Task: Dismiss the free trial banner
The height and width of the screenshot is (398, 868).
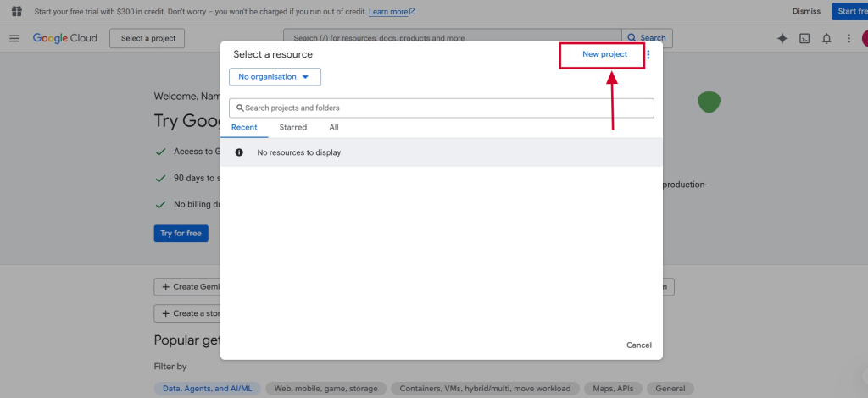Action: [x=806, y=11]
